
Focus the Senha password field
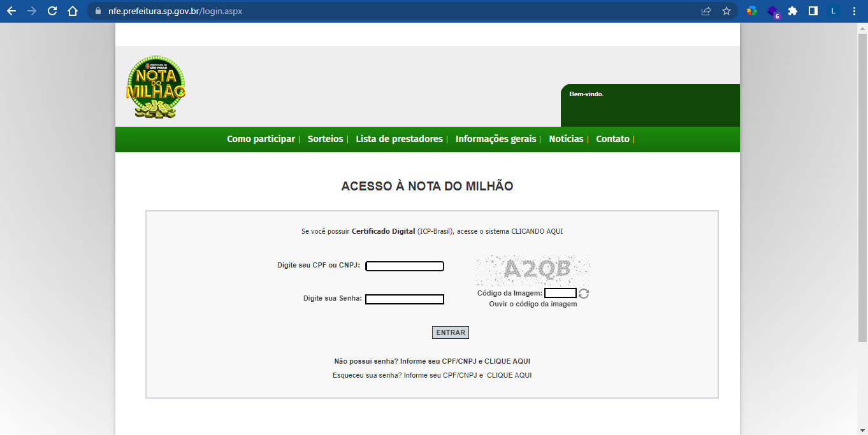[x=405, y=299]
